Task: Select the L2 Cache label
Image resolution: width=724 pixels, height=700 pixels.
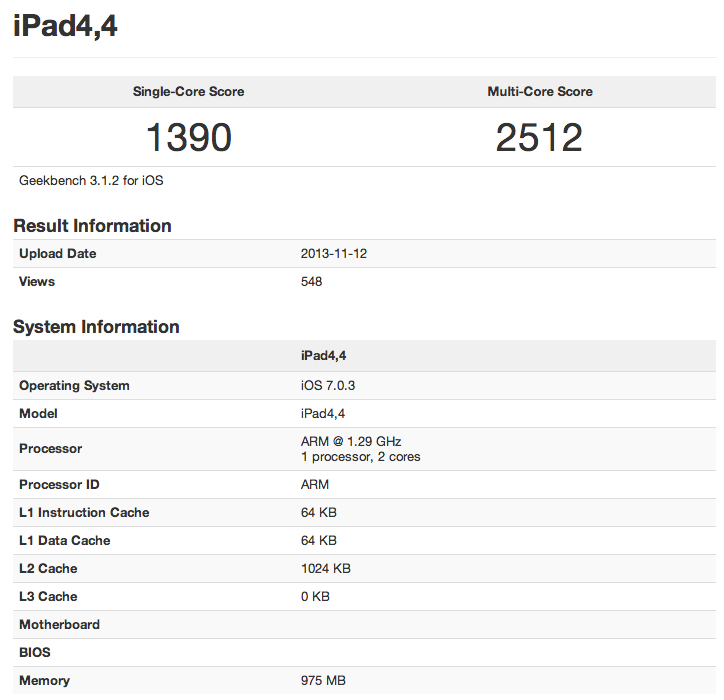Action: (x=48, y=568)
